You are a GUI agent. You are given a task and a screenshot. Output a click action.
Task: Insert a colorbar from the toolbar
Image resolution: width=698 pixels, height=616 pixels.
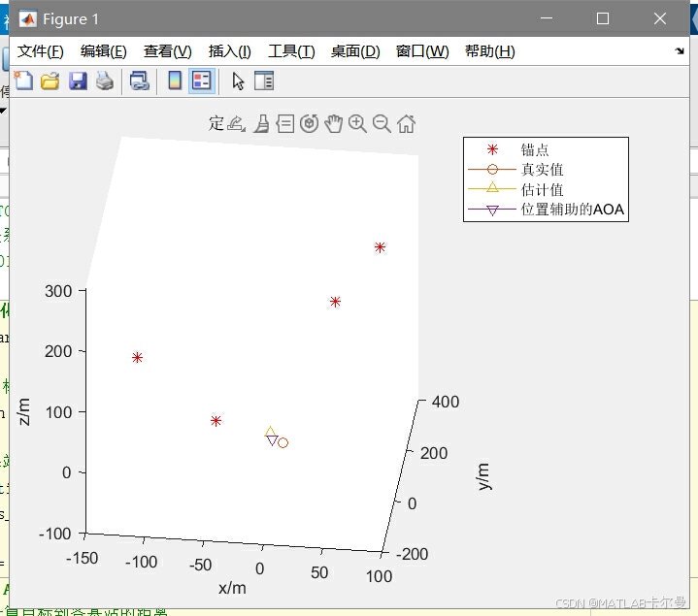[175, 81]
